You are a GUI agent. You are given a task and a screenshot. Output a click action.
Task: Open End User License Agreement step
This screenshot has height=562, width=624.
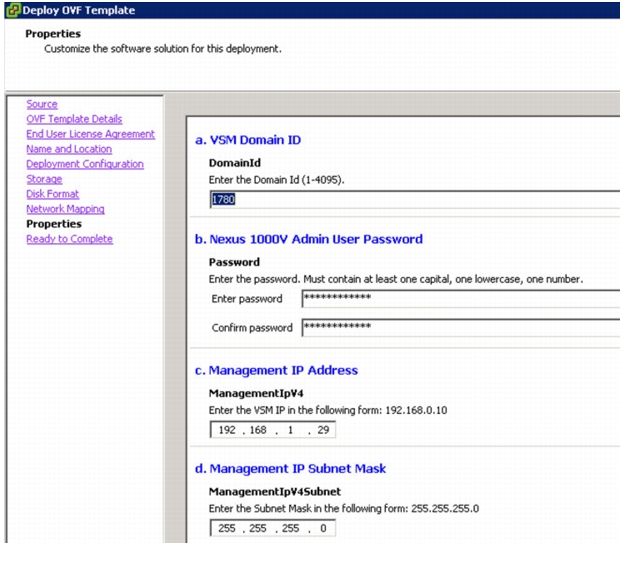pyautogui.click(x=90, y=134)
